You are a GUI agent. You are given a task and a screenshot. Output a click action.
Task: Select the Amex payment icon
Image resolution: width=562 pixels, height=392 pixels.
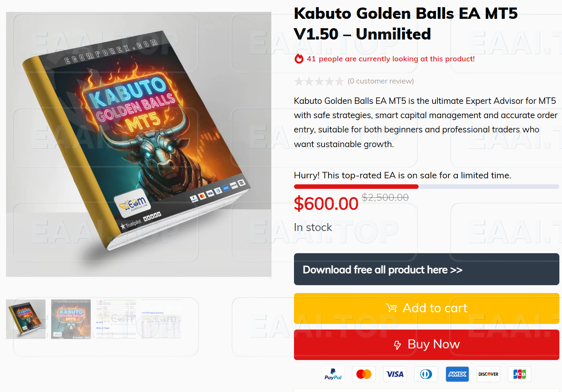pyautogui.click(x=457, y=374)
